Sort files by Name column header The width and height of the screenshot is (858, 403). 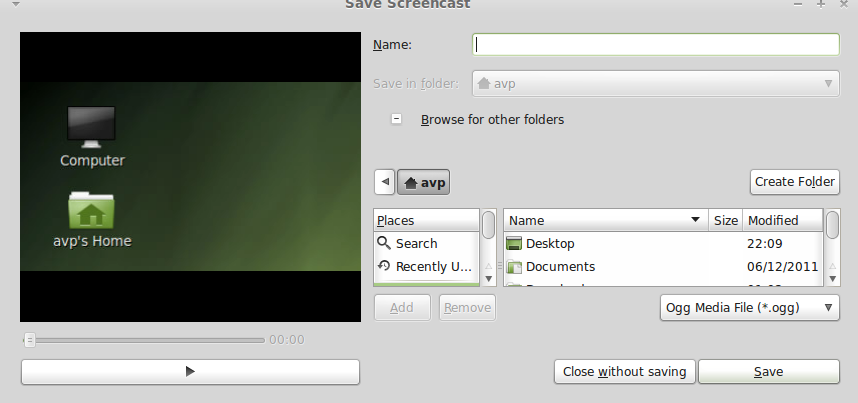pos(606,220)
